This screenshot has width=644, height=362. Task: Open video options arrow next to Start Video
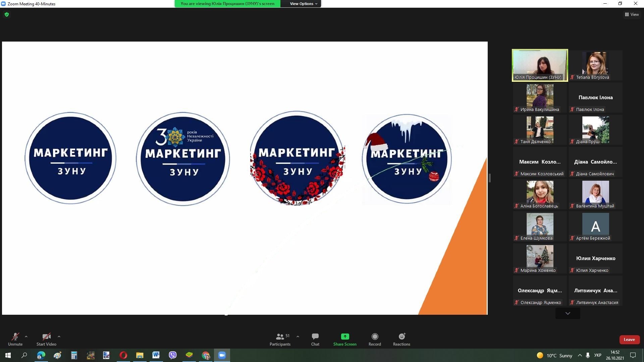(x=59, y=337)
